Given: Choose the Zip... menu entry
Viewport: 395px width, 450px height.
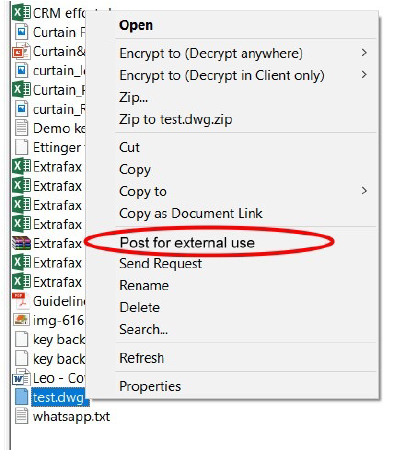Looking at the screenshot, I should 134,98.
